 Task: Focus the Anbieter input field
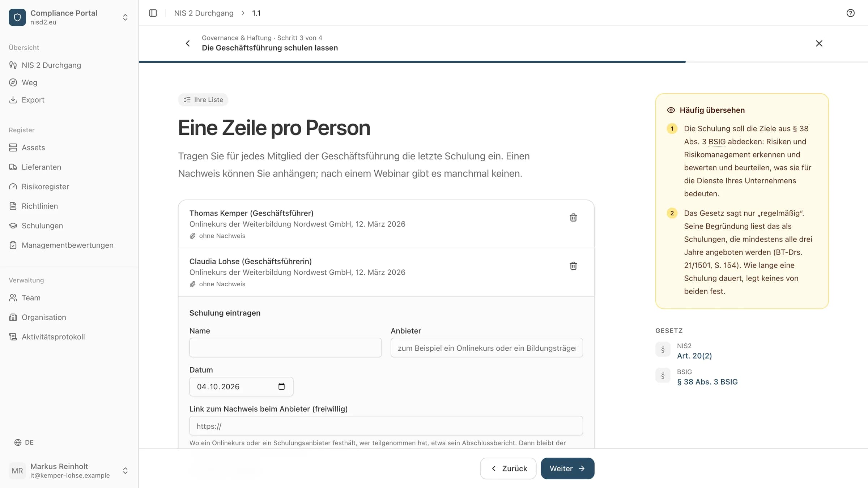(x=486, y=348)
